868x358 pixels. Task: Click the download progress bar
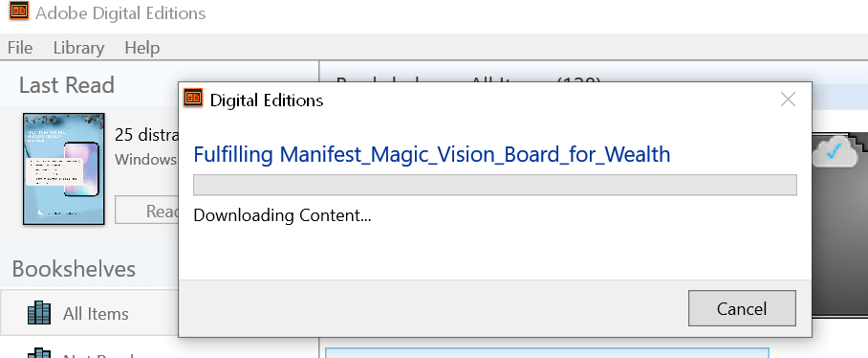point(495,185)
